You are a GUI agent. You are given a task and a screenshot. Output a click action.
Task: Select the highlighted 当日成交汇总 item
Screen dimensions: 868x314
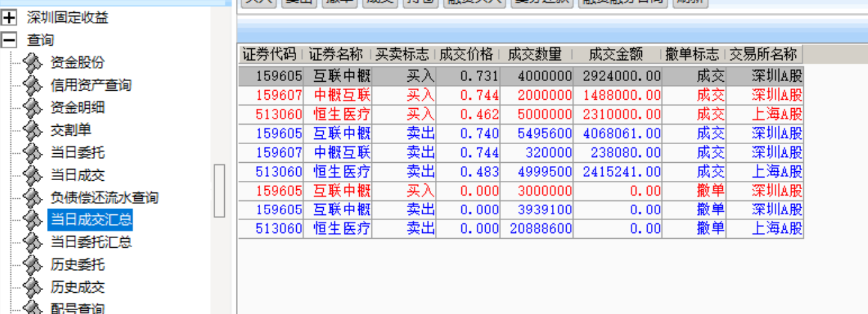91,220
